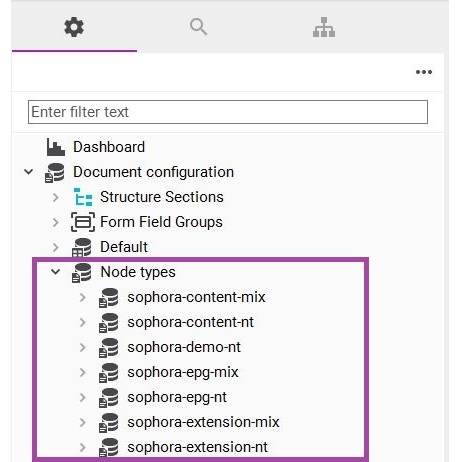
Task: Collapse the Document configuration node
Action: 29,172
